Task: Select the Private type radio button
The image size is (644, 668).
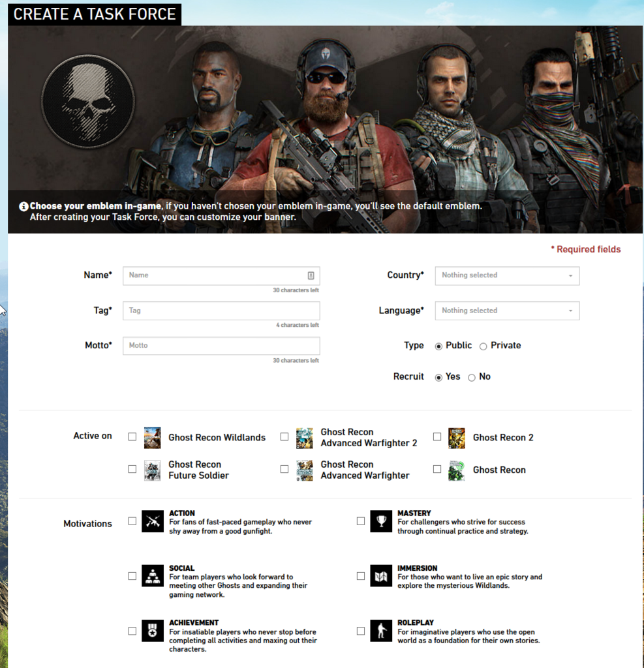Action: (483, 346)
